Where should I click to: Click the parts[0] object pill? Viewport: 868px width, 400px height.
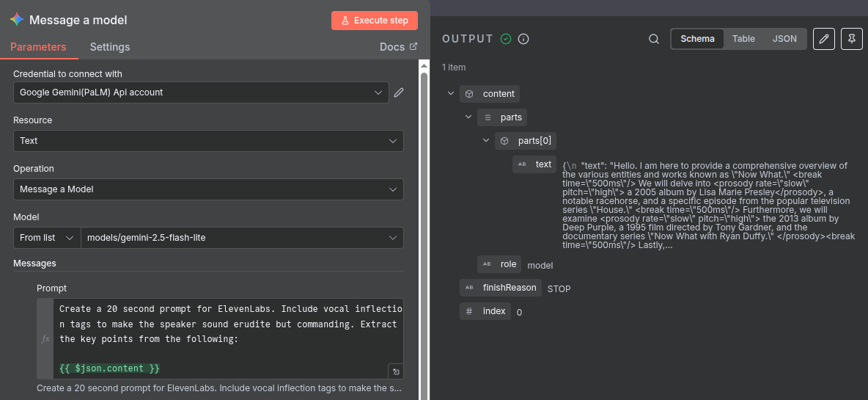pyautogui.click(x=526, y=141)
